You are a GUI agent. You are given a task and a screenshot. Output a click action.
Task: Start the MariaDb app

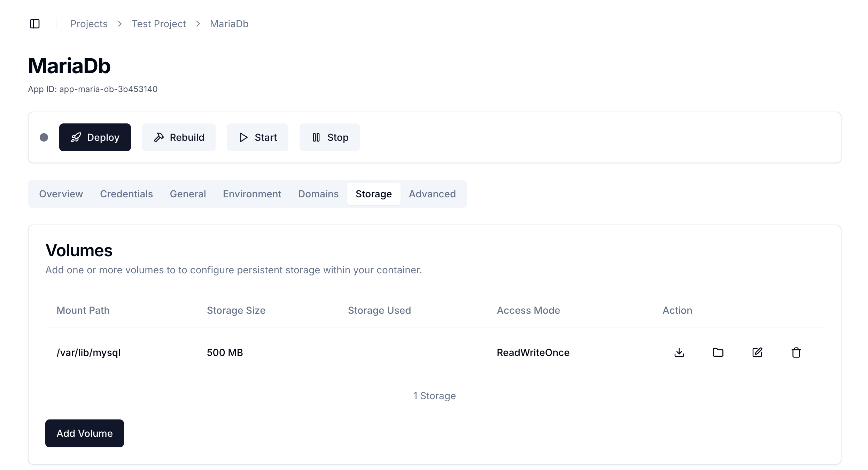(x=257, y=137)
